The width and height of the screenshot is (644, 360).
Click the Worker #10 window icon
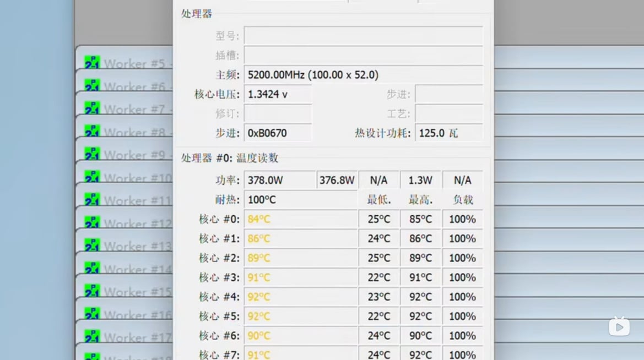pyautogui.click(x=92, y=177)
